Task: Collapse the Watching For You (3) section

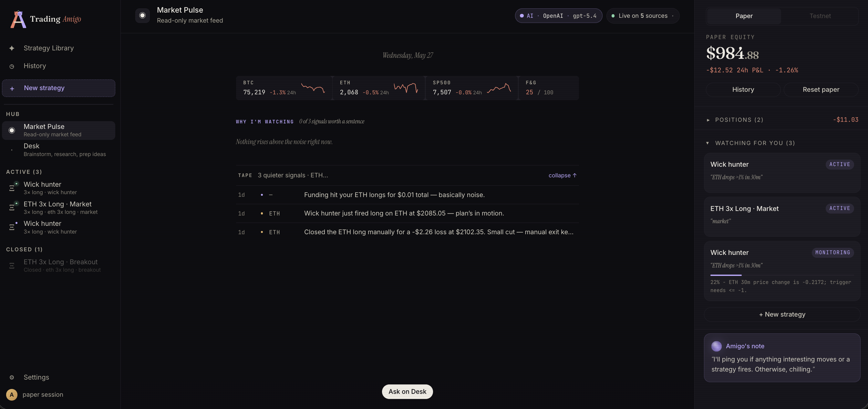Action: click(751, 143)
